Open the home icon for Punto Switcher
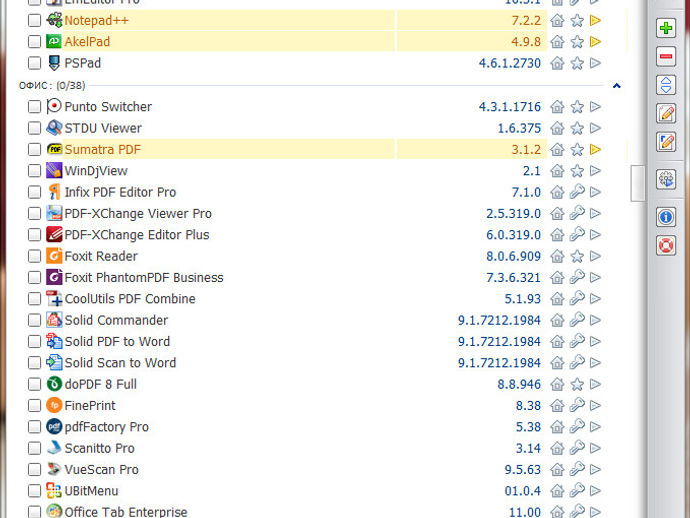This screenshot has height=518, width=690. pyautogui.click(x=557, y=107)
